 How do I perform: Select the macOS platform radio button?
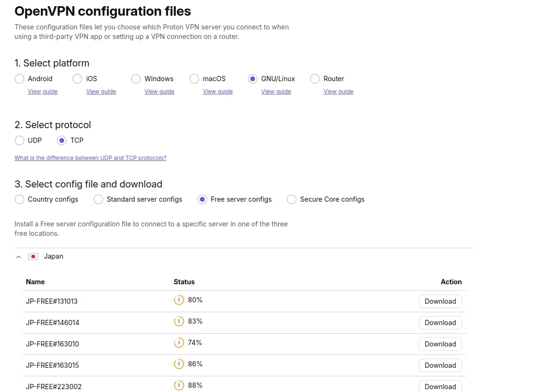click(x=194, y=79)
